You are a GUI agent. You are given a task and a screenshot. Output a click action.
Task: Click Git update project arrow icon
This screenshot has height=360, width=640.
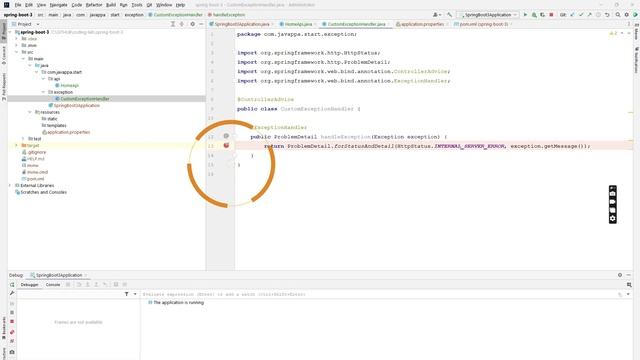click(x=572, y=15)
